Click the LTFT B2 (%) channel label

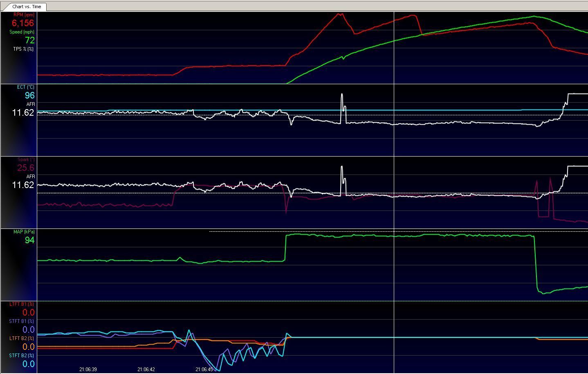[x=22, y=338]
